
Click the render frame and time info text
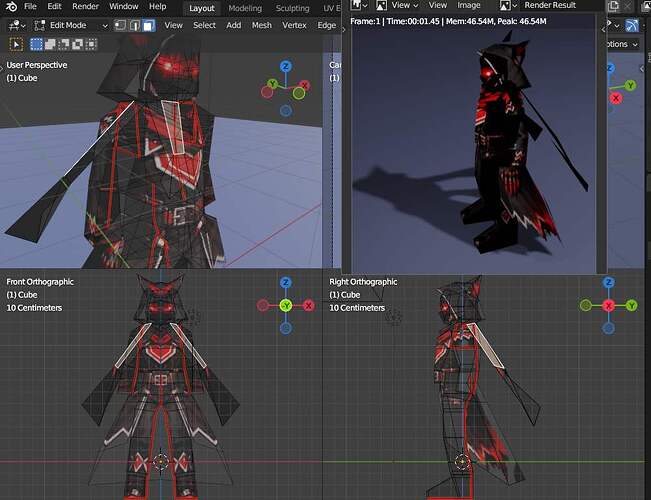[x=448, y=21]
